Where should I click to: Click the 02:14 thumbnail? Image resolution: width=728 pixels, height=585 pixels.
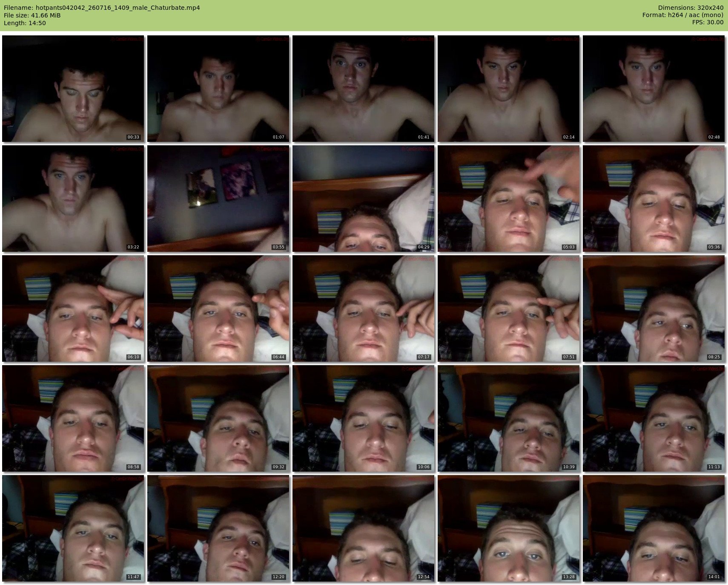click(508, 89)
